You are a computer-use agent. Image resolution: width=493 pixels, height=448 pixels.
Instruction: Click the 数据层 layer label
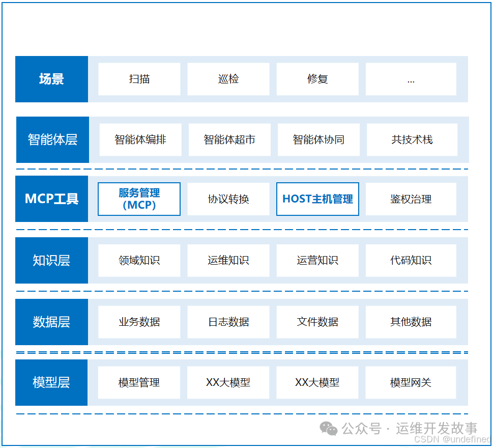point(51,322)
